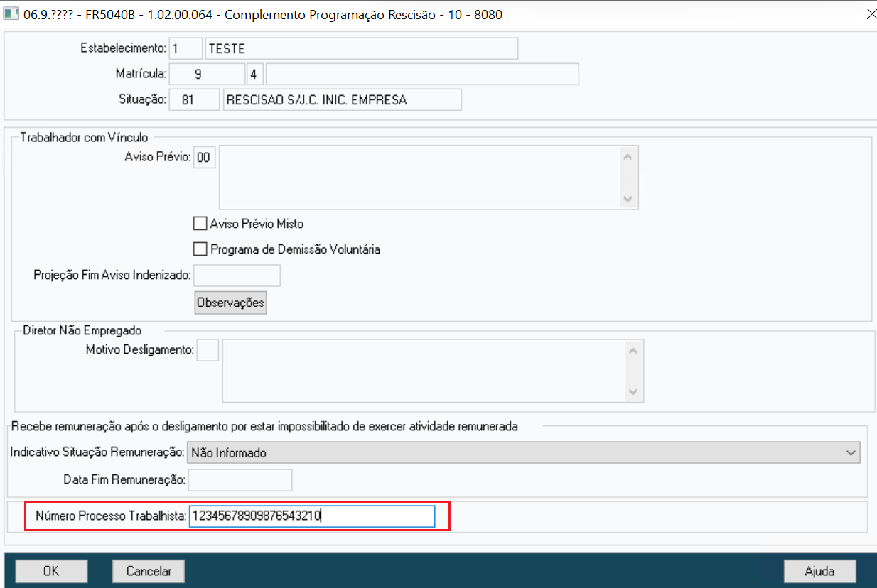Open the Observações button
Screen dimensions: 877x588
point(231,303)
